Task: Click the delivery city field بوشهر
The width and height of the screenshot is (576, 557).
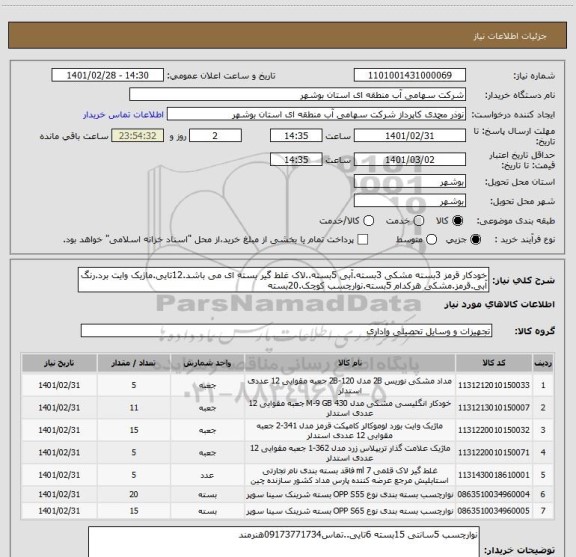Action: (410, 201)
